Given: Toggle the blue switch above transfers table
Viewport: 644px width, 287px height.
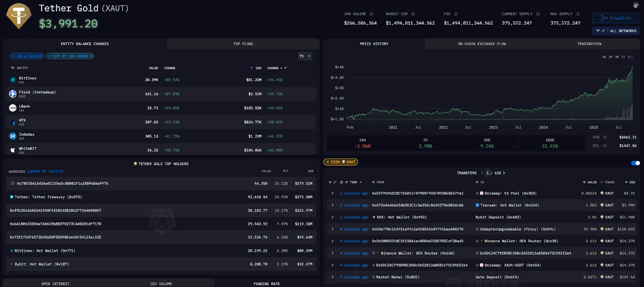Looking at the screenshot, I should (636, 163).
